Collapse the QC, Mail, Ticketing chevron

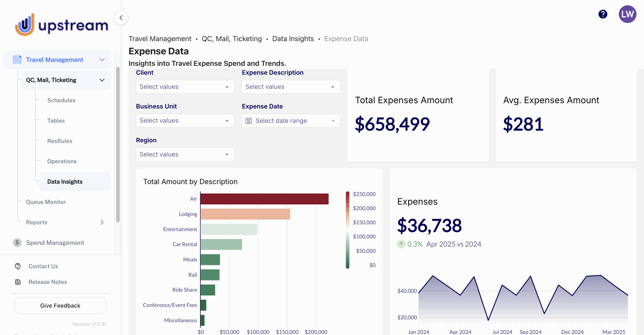[x=102, y=80]
